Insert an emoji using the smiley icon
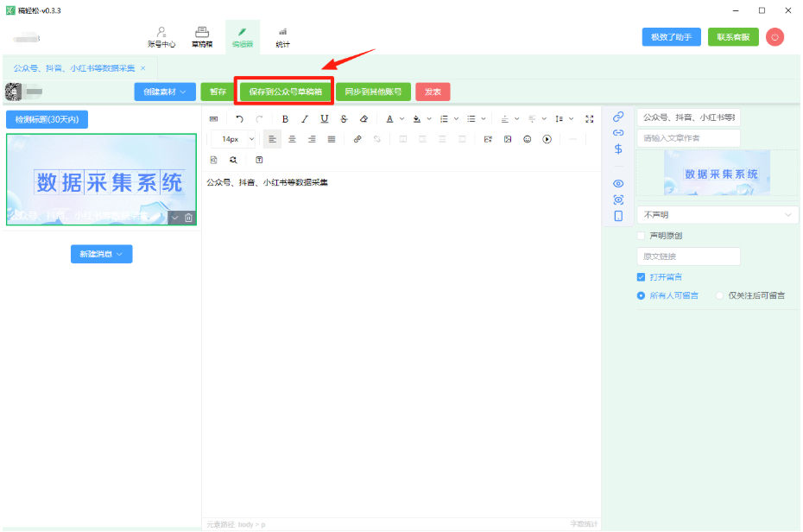 (527, 139)
